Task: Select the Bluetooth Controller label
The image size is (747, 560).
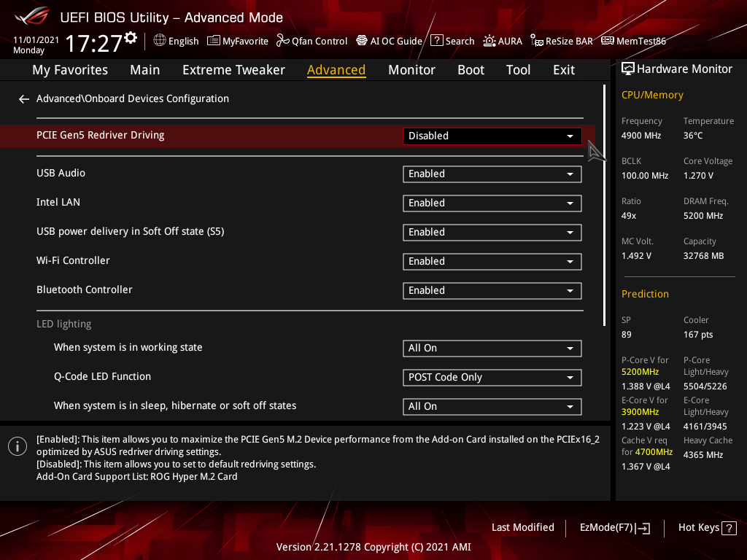Action: (x=85, y=289)
